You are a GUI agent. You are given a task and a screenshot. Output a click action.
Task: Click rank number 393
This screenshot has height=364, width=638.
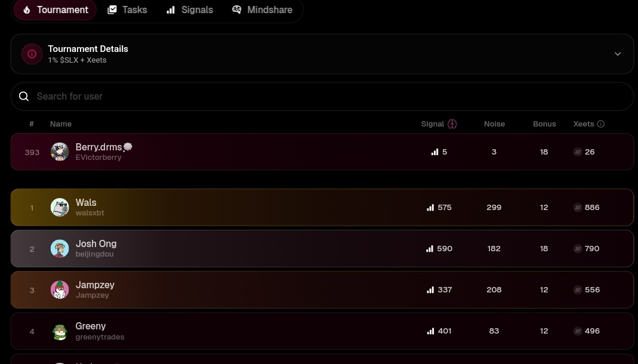(x=32, y=153)
